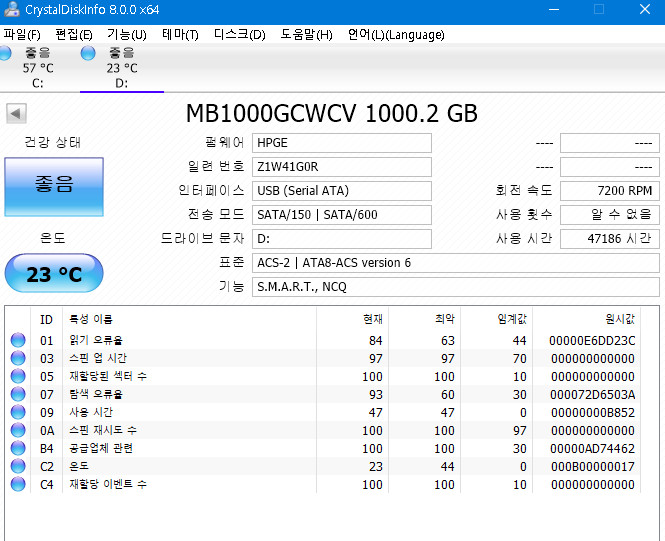Click status orb of 03 스핀 업 시간 row
This screenshot has height=541, width=665.
(18, 358)
